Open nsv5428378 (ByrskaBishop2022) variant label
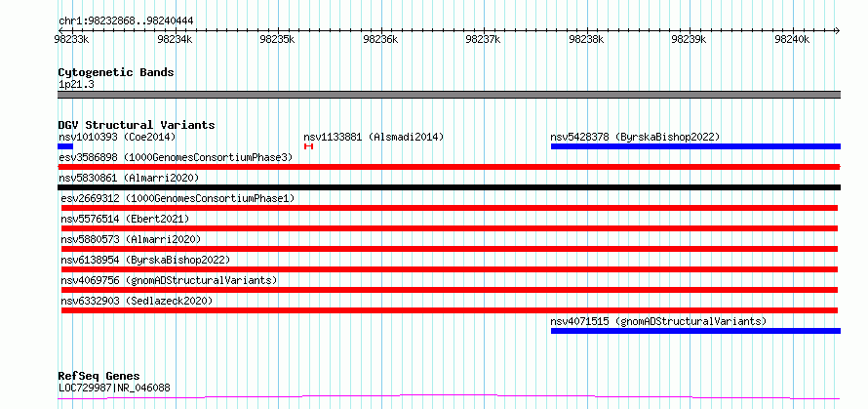This screenshot has height=409, width=868. [635, 137]
